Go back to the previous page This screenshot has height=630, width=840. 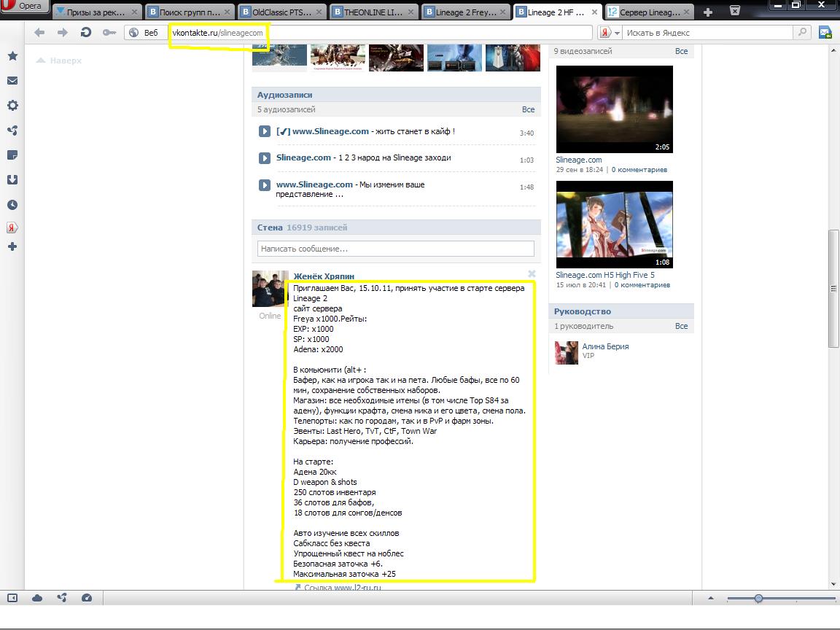pyautogui.click(x=39, y=33)
